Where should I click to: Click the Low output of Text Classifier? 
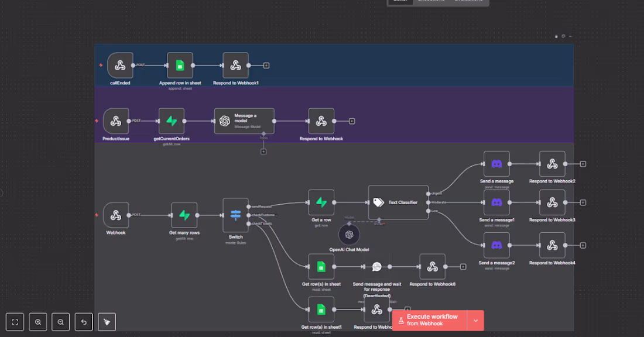[x=429, y=211]
